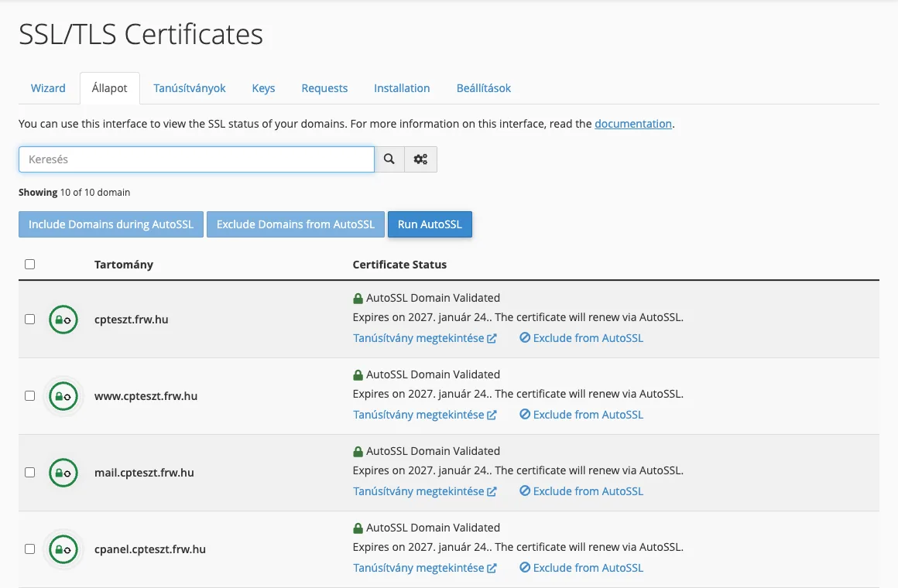Exclude cpteszt.frw.hu from AutoSSL

point(581,338)
